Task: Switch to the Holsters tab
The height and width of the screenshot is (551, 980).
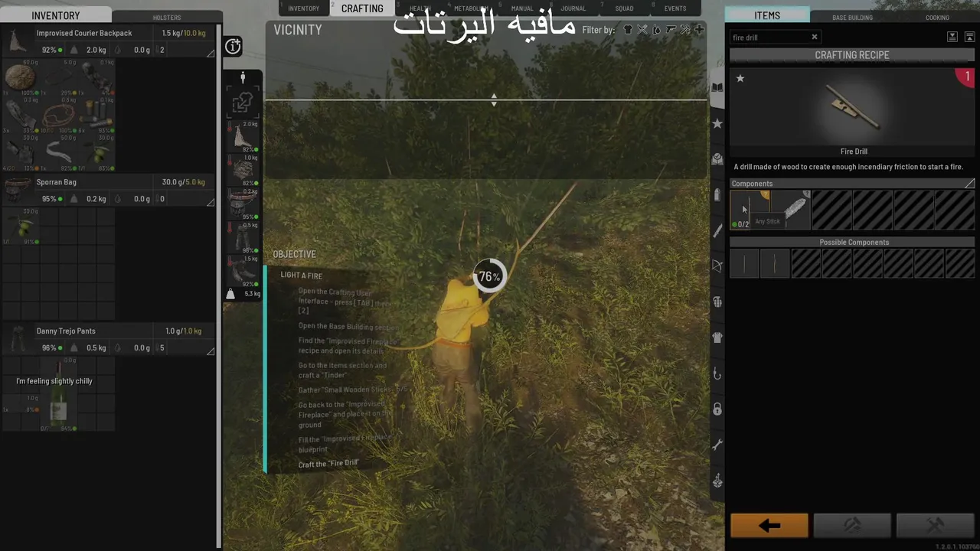Action: [167, 17]
